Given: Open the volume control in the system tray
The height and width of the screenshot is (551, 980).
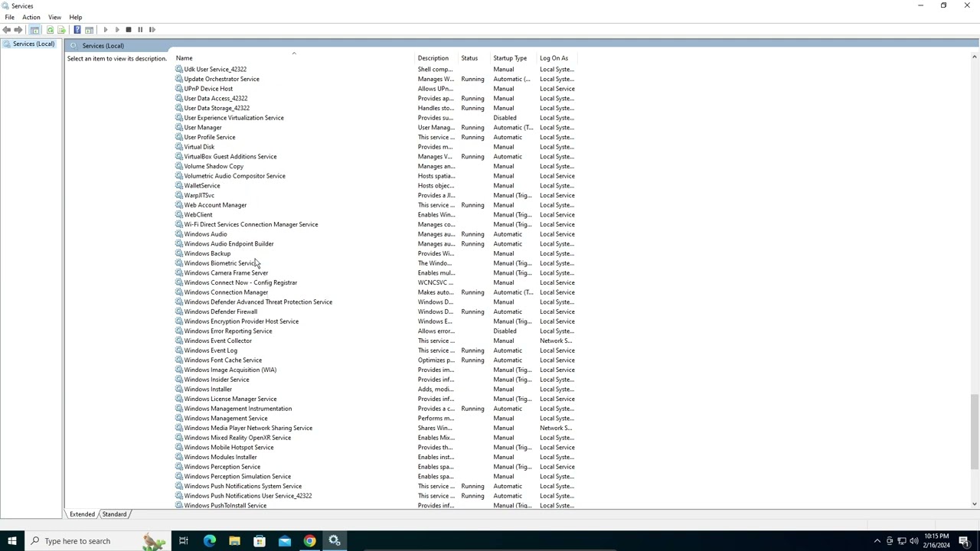Looking at the screenshot, I should 913,541.
